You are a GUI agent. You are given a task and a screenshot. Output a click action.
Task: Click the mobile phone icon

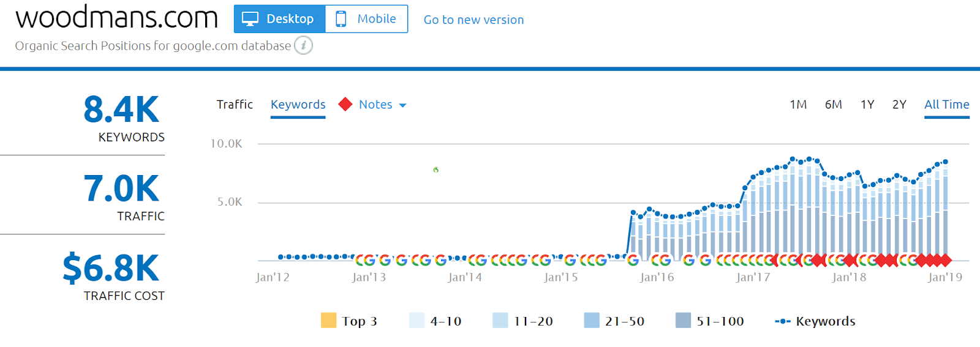tap(341, 19)
